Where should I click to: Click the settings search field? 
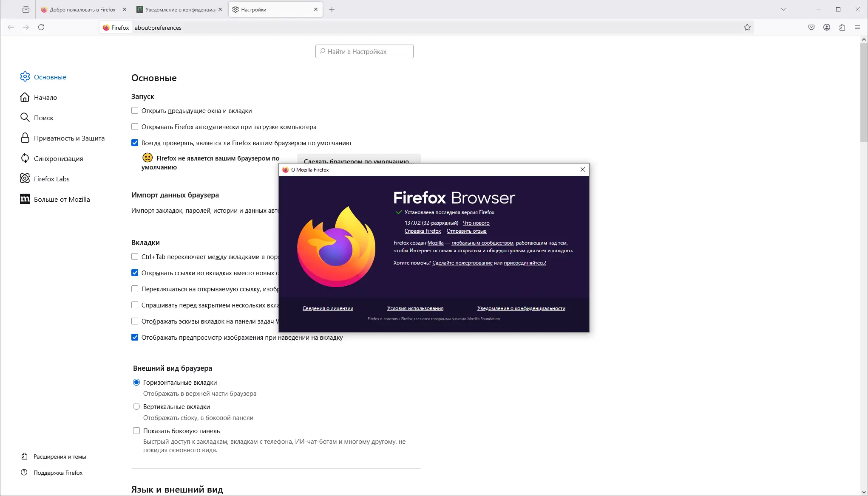coord(364,51)
